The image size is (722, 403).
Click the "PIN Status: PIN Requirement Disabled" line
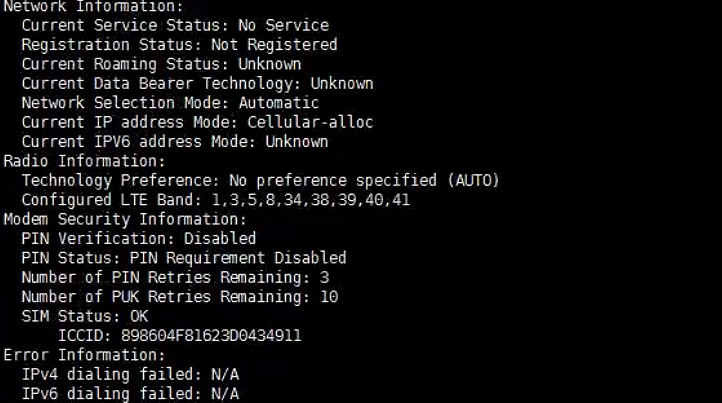(184, 258)
